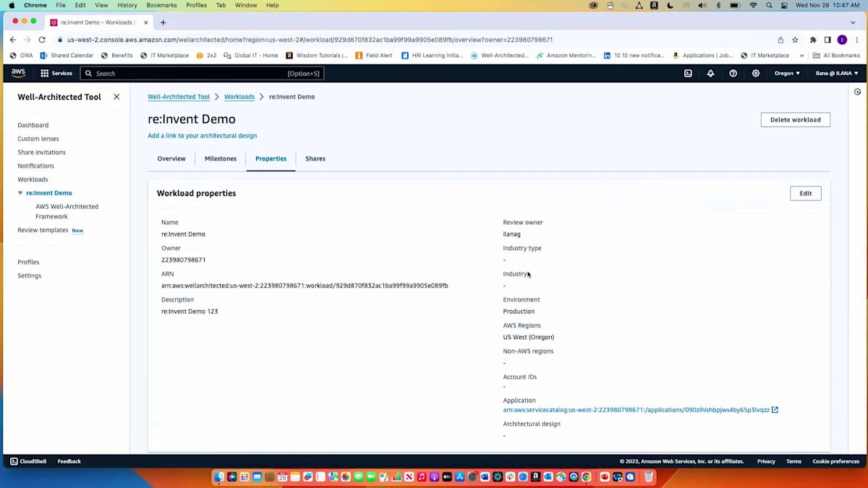This screenshot has height=488, width=868.
Task: Click the Wi-Fi icon in menu bar
Action: (753, 5)
